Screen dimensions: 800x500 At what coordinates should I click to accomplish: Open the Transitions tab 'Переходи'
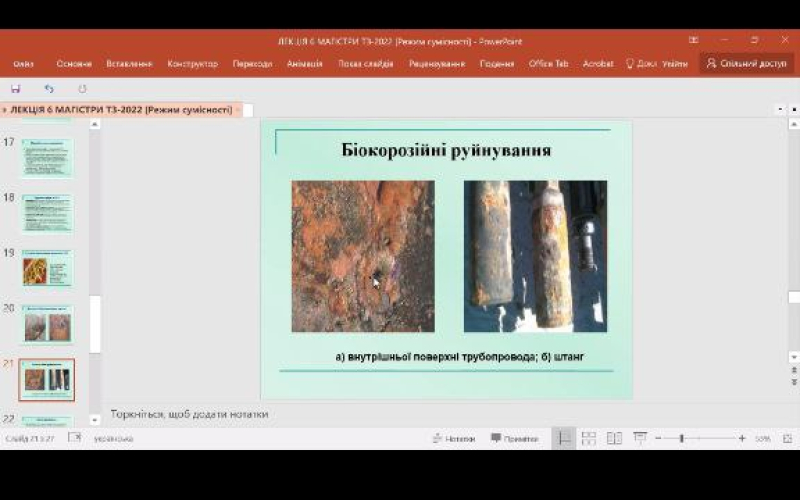coord(252,64)
